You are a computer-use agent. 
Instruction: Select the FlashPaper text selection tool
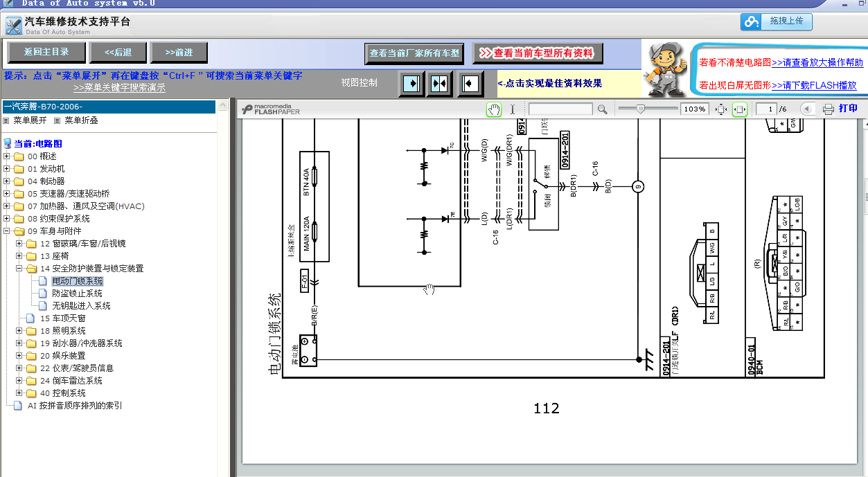tap(513, 109)
